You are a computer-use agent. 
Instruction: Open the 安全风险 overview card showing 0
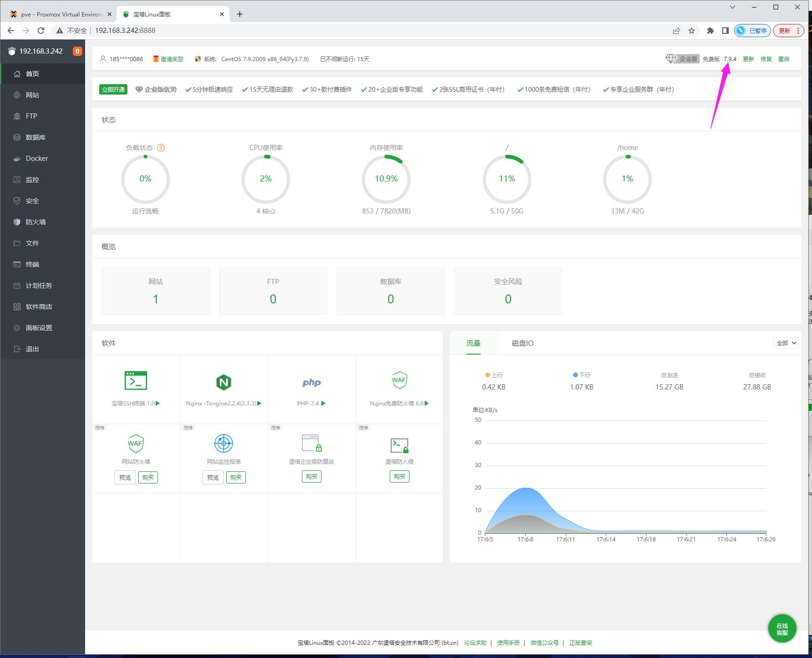[508, 291]
